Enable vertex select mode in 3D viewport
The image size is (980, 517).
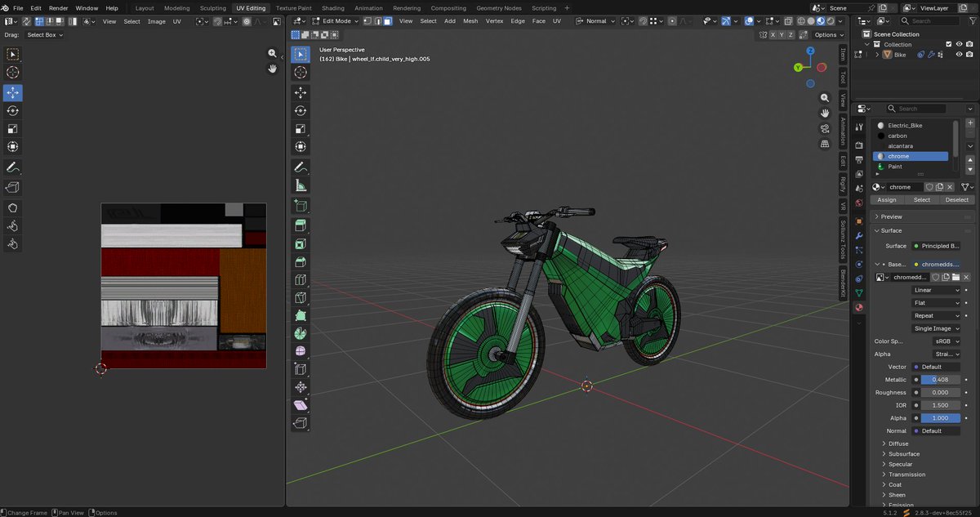coord(366,20)
